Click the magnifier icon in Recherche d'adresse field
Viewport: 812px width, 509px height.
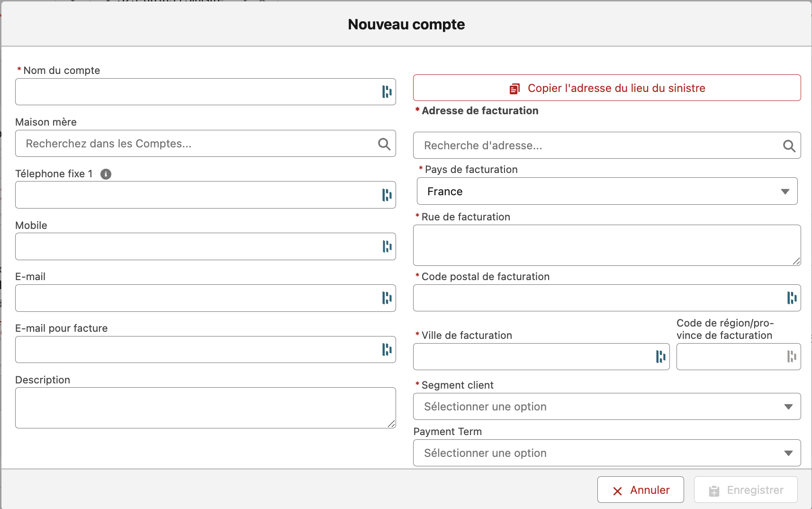[789, 145]
